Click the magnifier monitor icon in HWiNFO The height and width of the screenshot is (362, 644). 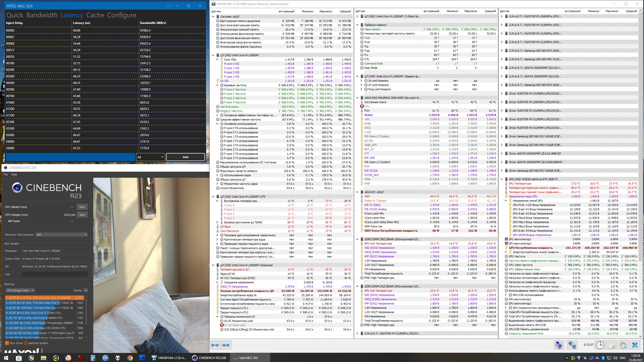tap(559, 345)
